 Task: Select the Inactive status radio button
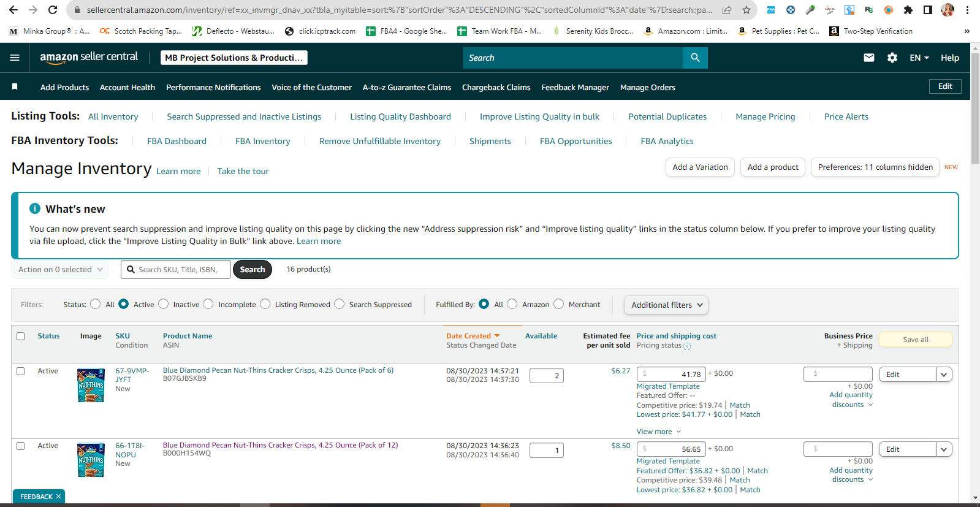coord(163,304)
